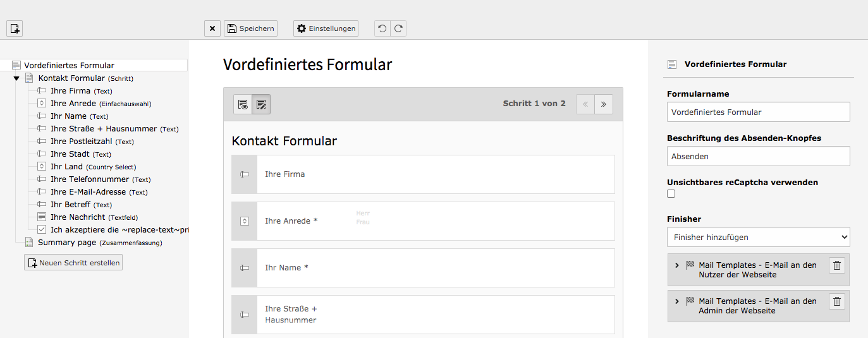868x338 pixels.
Task: Select the Ihre Straße + Hausnummer stage element
Action: [x=424, y=315]
